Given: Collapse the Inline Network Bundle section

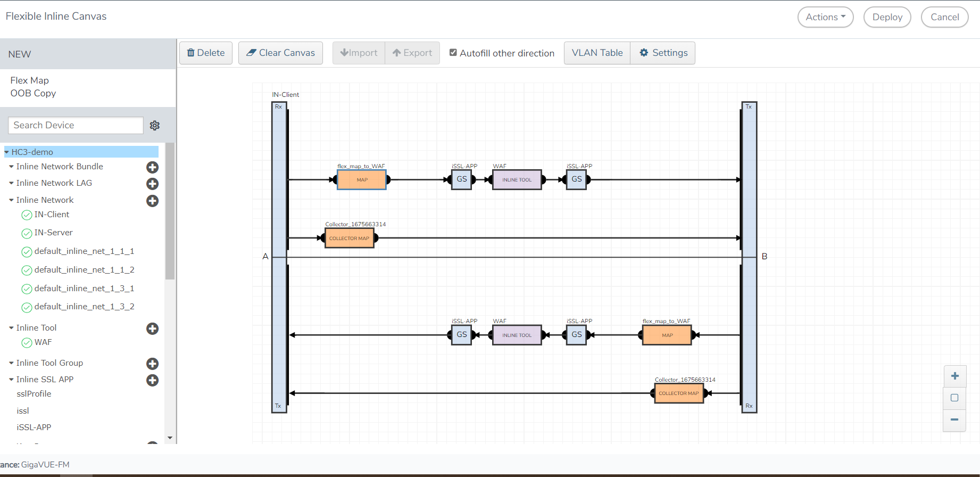Looking at the screenshot, I should pos(11,167).
